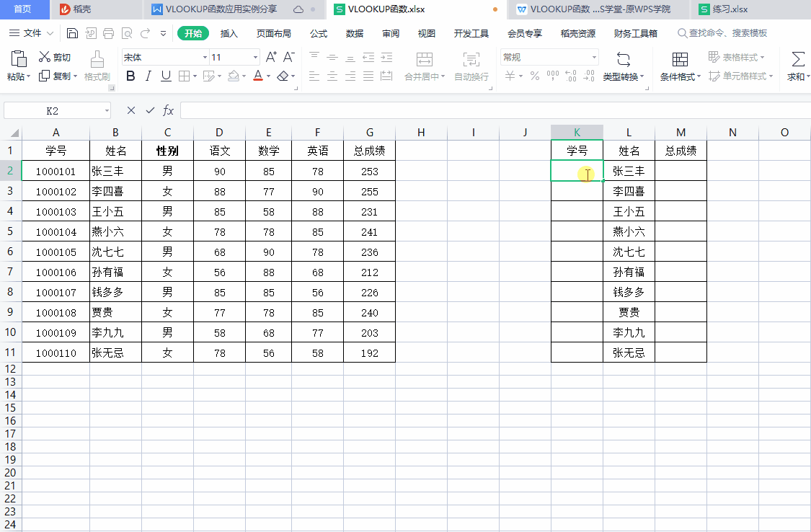Click the Conditional Formatting (条件格式) icon

[x=680, y=59]
